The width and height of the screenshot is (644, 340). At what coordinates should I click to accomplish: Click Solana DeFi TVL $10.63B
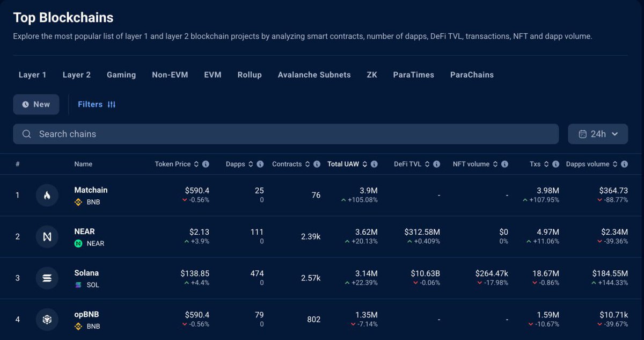[x=426, y=273]
